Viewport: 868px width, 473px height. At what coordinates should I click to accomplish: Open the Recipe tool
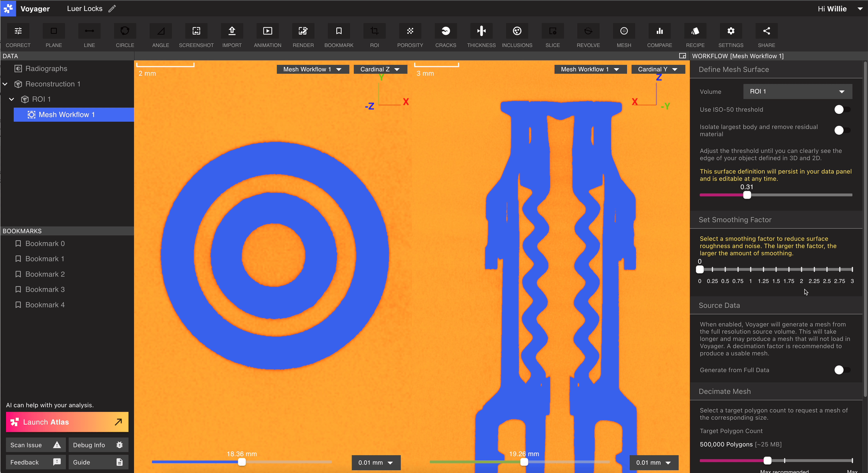695,35
